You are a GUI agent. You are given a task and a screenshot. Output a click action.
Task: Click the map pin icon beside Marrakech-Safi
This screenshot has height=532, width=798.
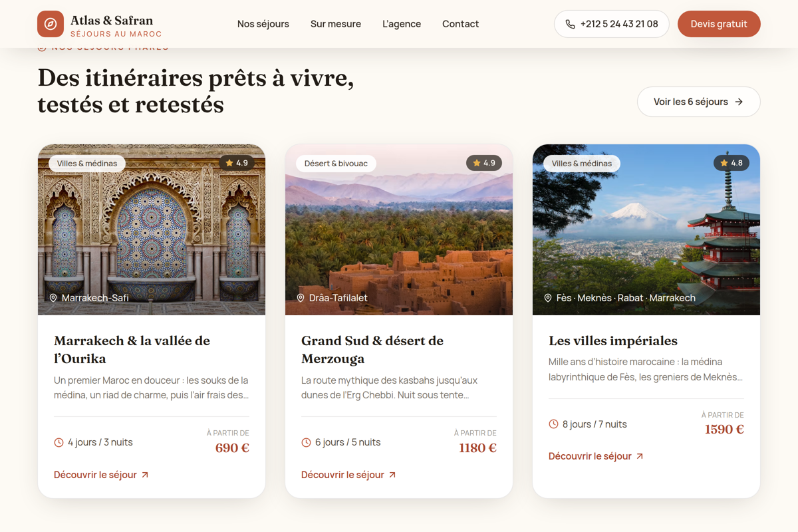click(x=53, y=298)
